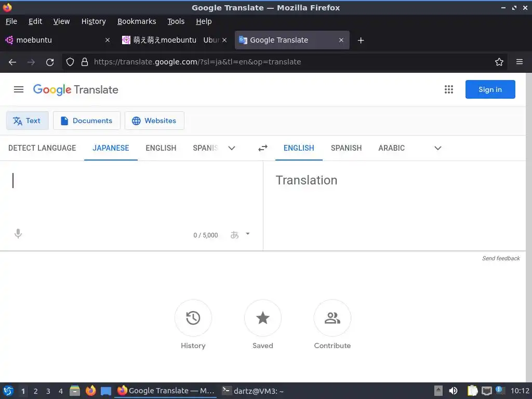
Task: Switch to the moebuntu browser tab
Action: click(58, 40)
